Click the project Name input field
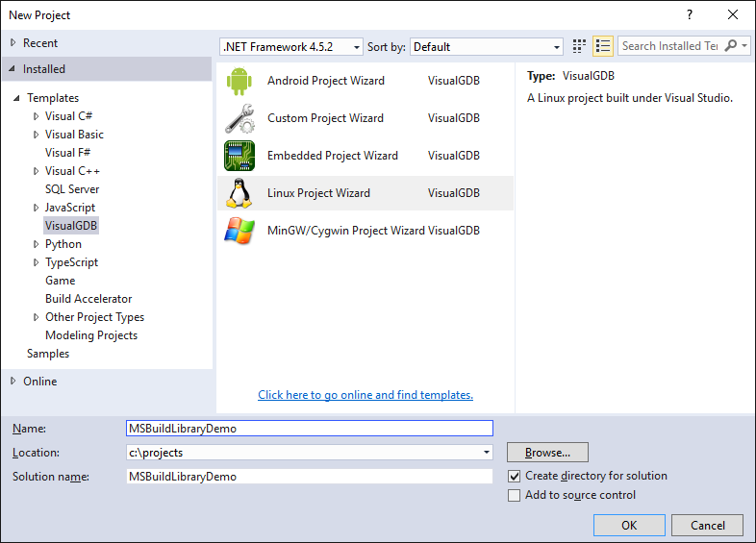The image size is (756, 543). [x=310, y=429]
